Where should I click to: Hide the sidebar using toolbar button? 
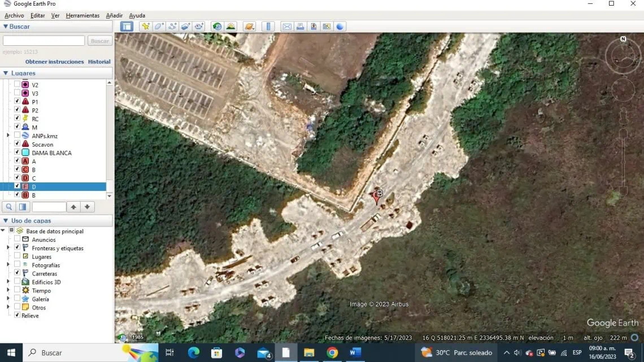pyautogui.click(x=127, y=27)
